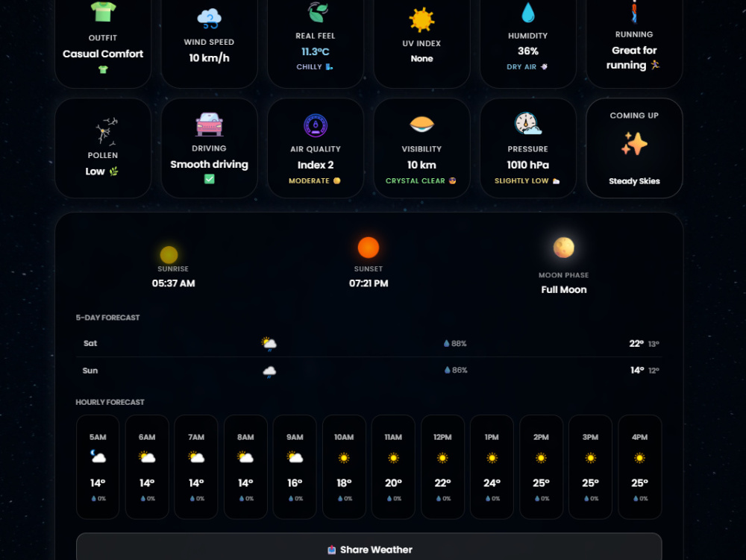Select the Sat forecast row label

pyautogui.click(x=90, y=343)
